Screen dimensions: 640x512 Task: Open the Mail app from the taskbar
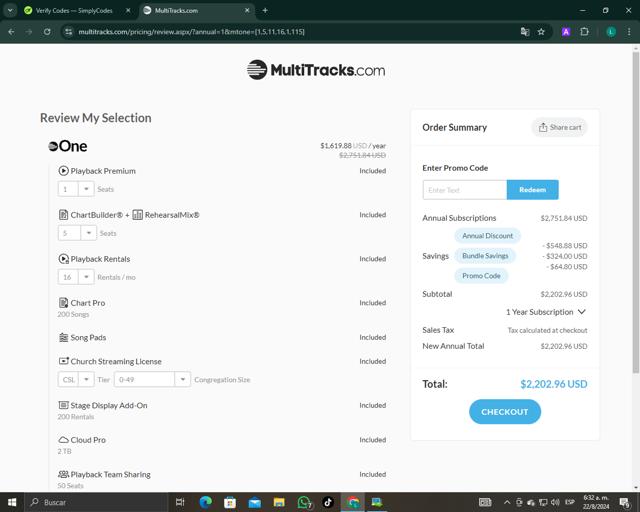255,502
